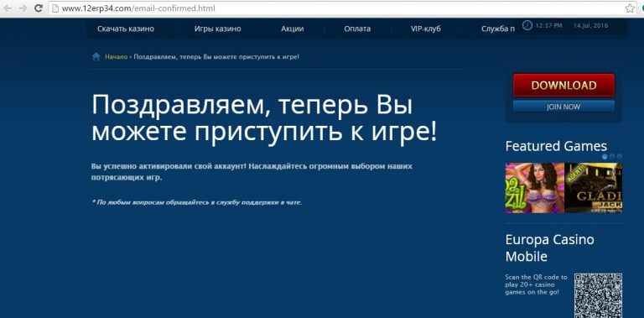
Task: Click the 14 Jul, 2016 date text
Action: (591, 25)
